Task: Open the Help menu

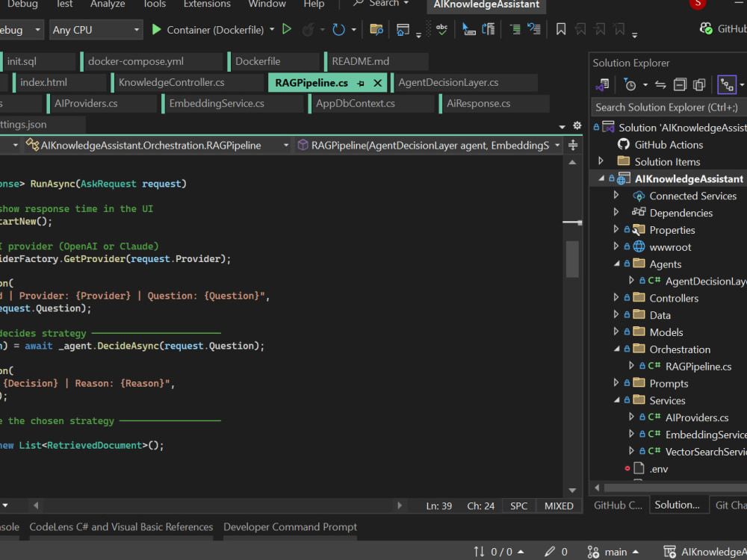Action: [x=314, y=4]
